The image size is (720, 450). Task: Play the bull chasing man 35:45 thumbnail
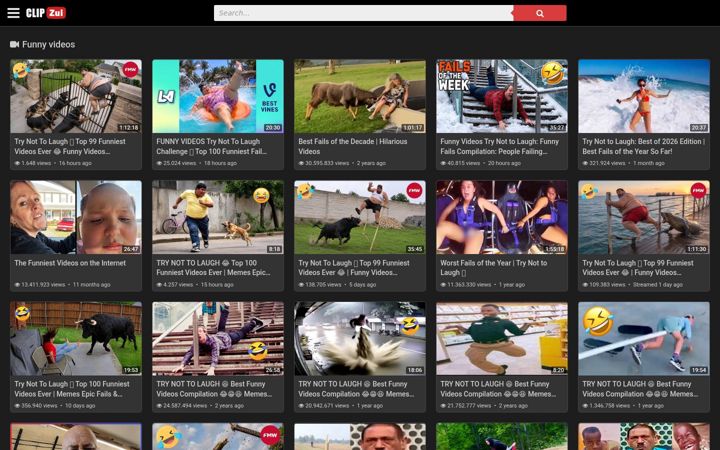coord(360,217)
